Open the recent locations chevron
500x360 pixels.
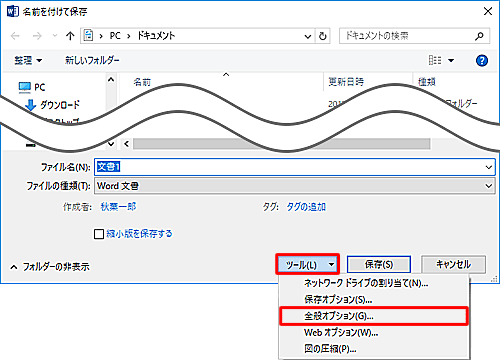point(55,36)
